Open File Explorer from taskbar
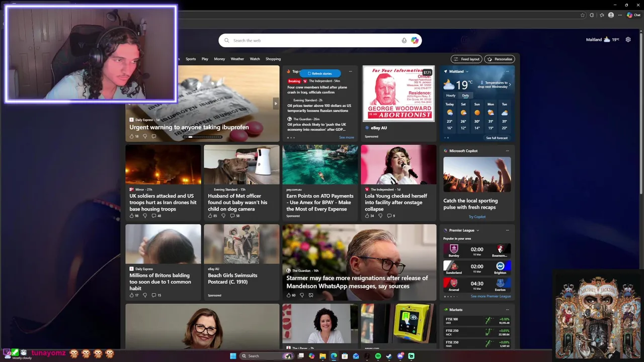Screen dimensions: 644x362 pyautogui.click(x=323, y=356)
